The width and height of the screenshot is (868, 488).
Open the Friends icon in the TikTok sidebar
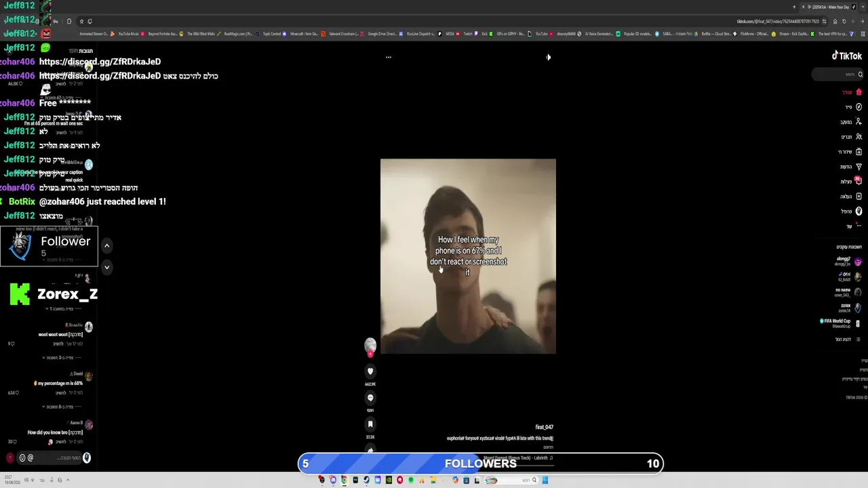point(859,137)
